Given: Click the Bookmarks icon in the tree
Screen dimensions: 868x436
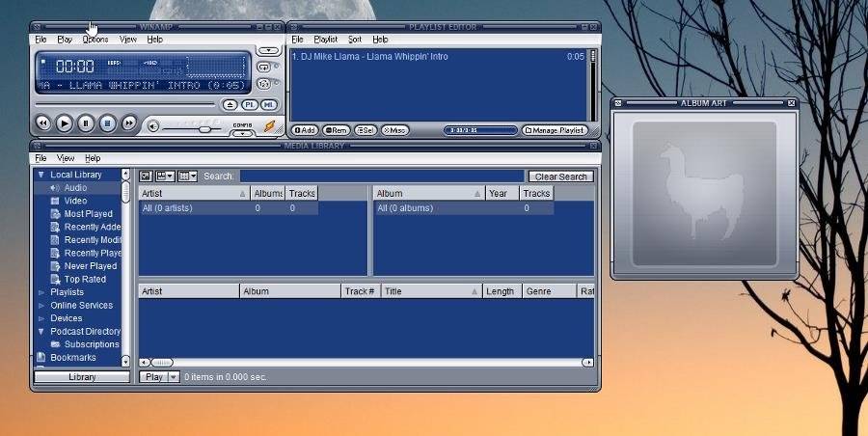Looking at the screenshot, I should (41, 357).
